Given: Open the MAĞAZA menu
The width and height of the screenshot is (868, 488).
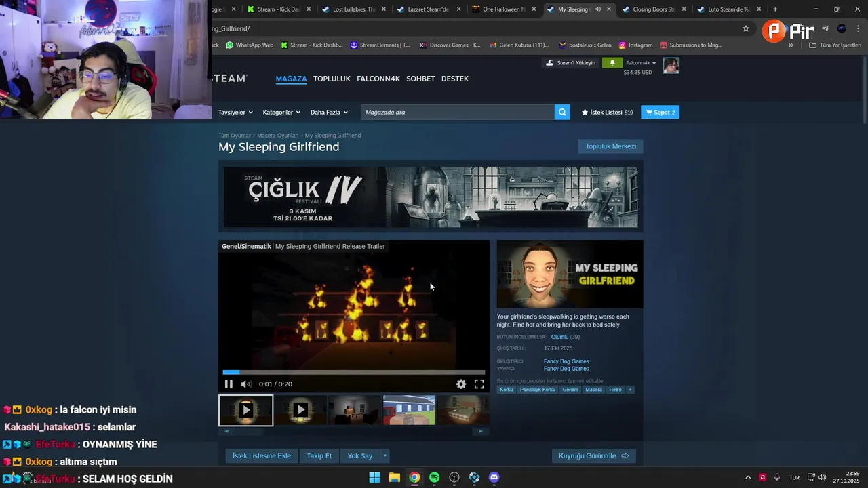Looking at the screenshot, I should coord(291,79).
